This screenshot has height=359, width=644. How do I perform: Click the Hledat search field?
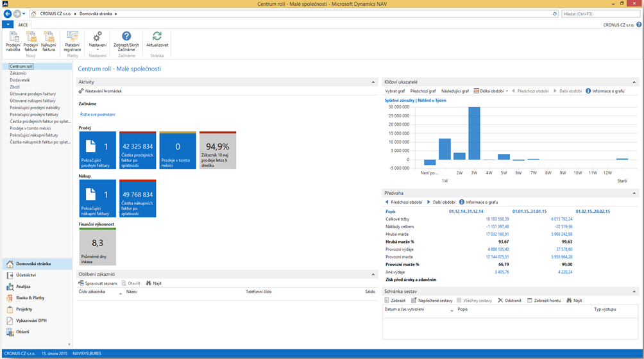[x=600, y=13]
